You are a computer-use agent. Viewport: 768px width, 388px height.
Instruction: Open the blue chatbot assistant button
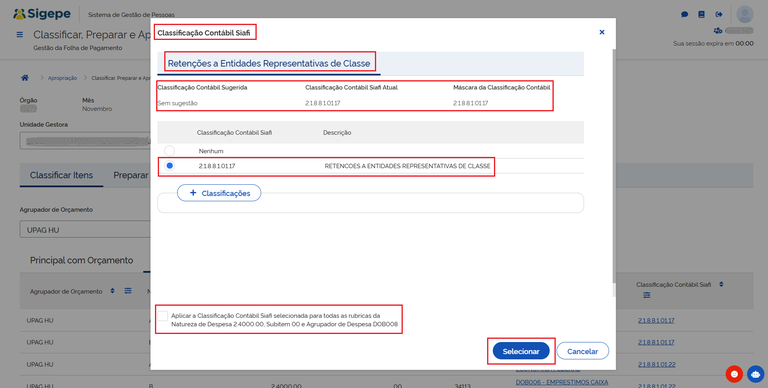[x=756, y=374]
